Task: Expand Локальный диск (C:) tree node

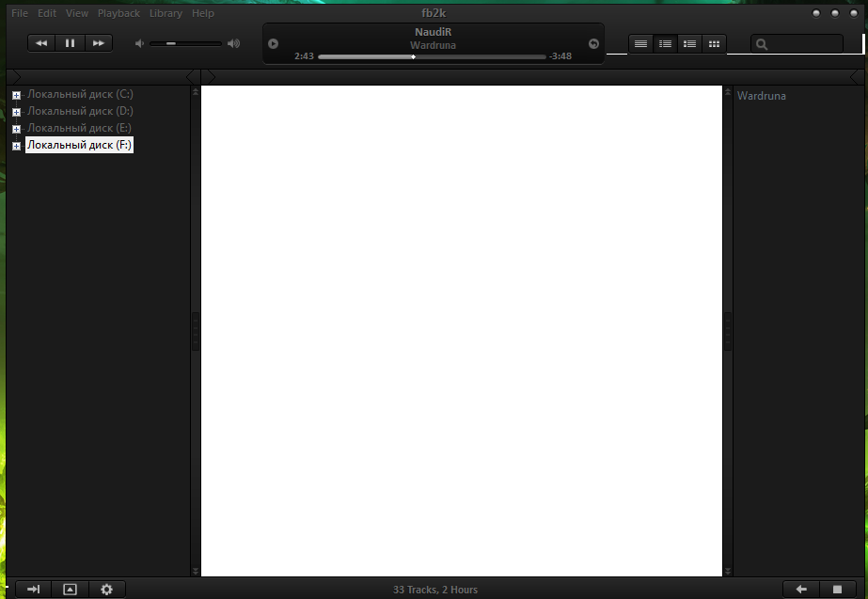Action: coord(16,95)
